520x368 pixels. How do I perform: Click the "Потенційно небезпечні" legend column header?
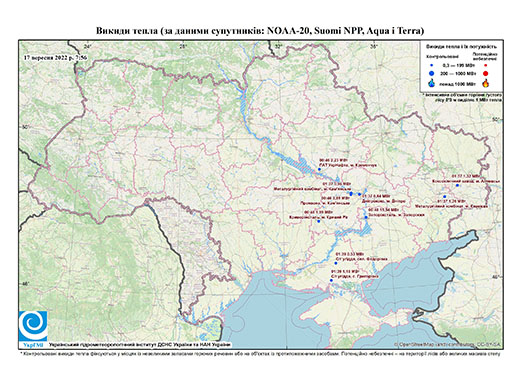coord(485,56)
